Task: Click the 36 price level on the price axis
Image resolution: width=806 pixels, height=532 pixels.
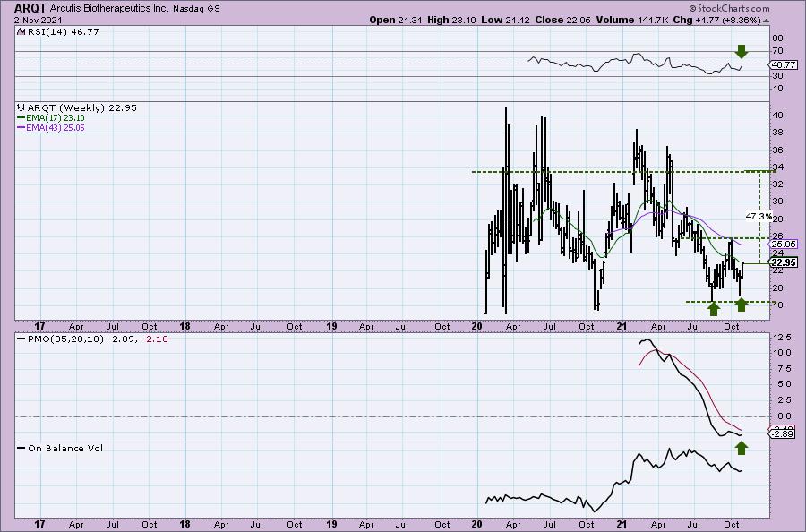Action: click(778, 150)
